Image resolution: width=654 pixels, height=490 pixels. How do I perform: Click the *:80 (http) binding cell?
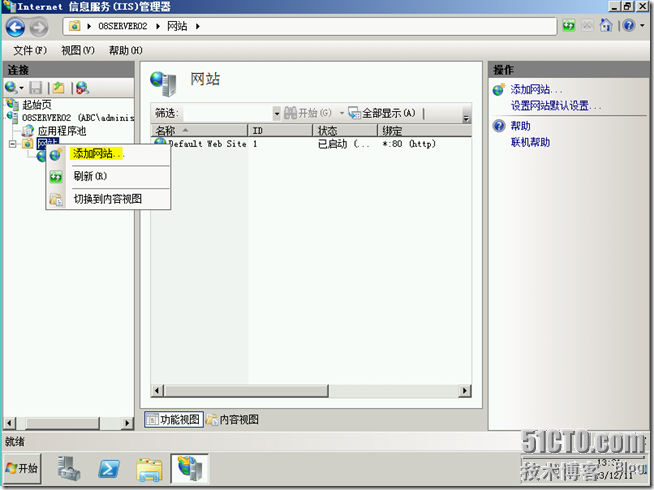pos(409,144)
